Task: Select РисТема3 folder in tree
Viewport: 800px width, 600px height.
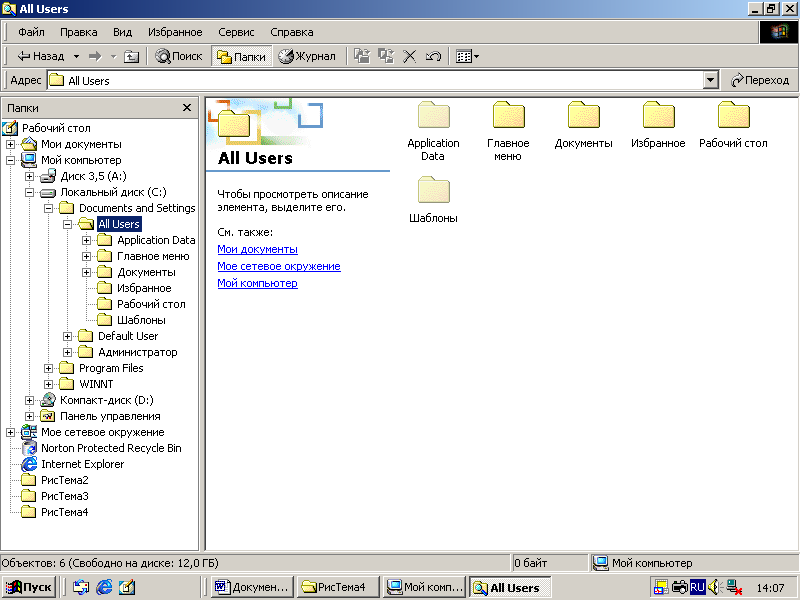Action: pyautogui.click(x=64, y=496)
